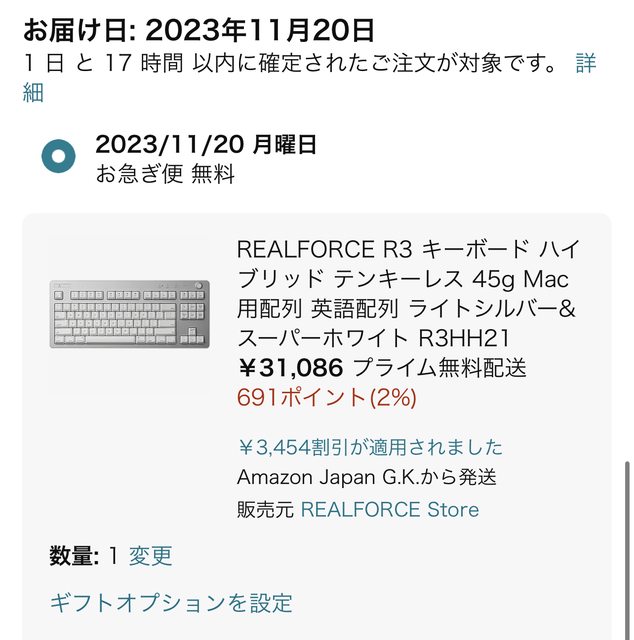
Task: View the ¥3,454割引が適用されました discount link
Action: pos(370,447)
